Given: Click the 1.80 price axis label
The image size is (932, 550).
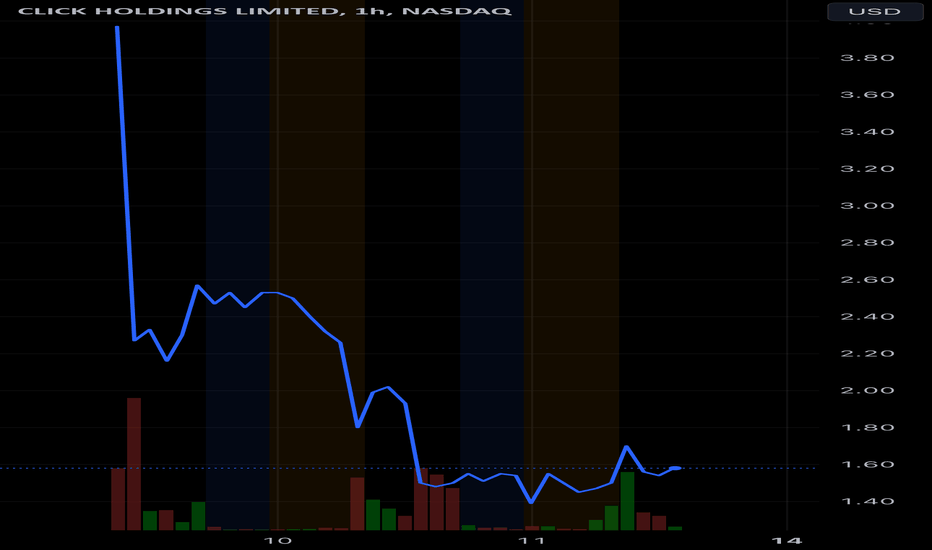Looking at the screenshot, I should click(867, 427).
